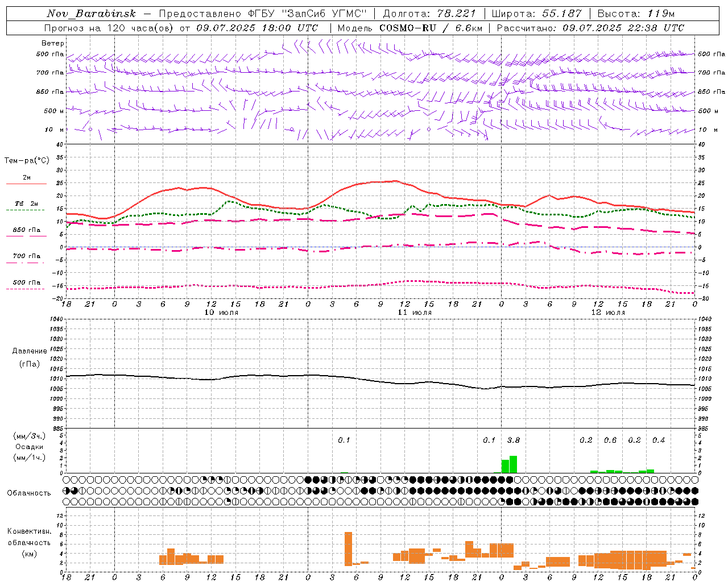Click the station title Nov_Barabinsk
The height and width of the screenshot is (582, 728).
pos(92,14)
